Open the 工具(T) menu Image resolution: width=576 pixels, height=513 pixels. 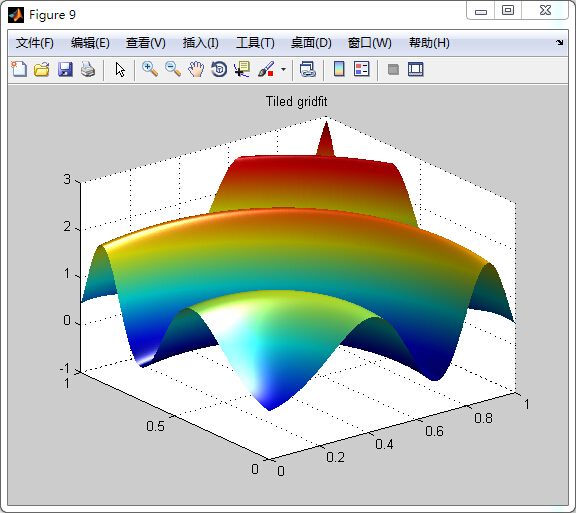click(x=255, y=43)
